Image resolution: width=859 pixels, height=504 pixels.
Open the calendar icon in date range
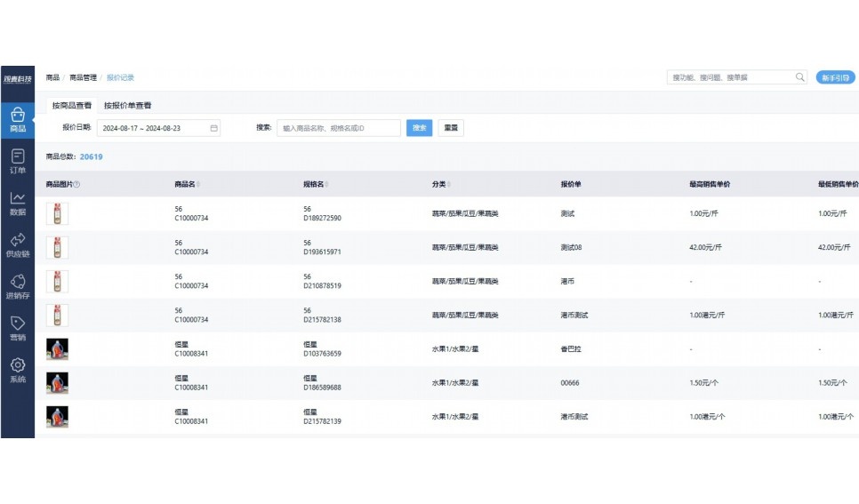pos(213,128)
